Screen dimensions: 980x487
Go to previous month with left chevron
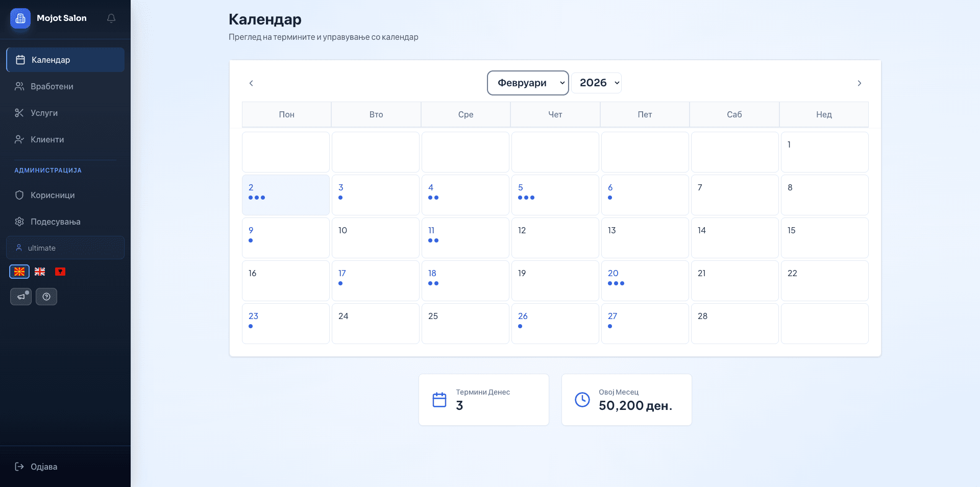pyautogui.click(x=251, y=83)
